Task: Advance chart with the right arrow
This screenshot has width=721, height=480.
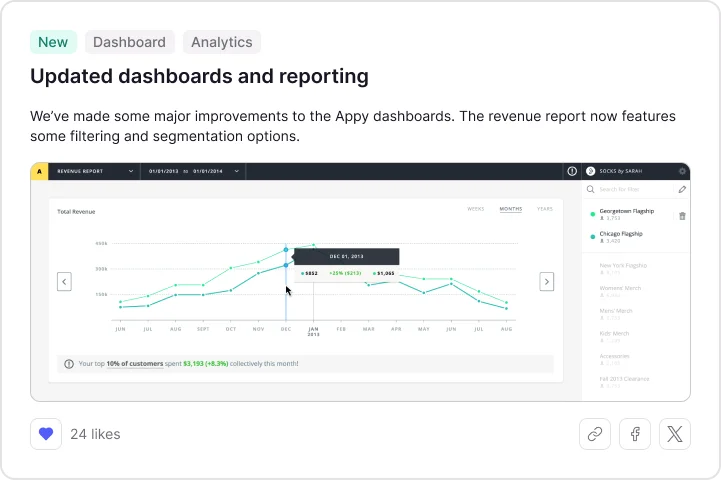Action: [x=546, y=282]
